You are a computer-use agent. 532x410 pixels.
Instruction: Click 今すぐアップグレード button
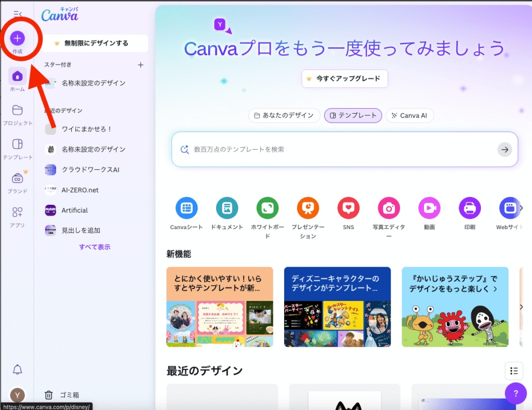[x=344, y=78]
